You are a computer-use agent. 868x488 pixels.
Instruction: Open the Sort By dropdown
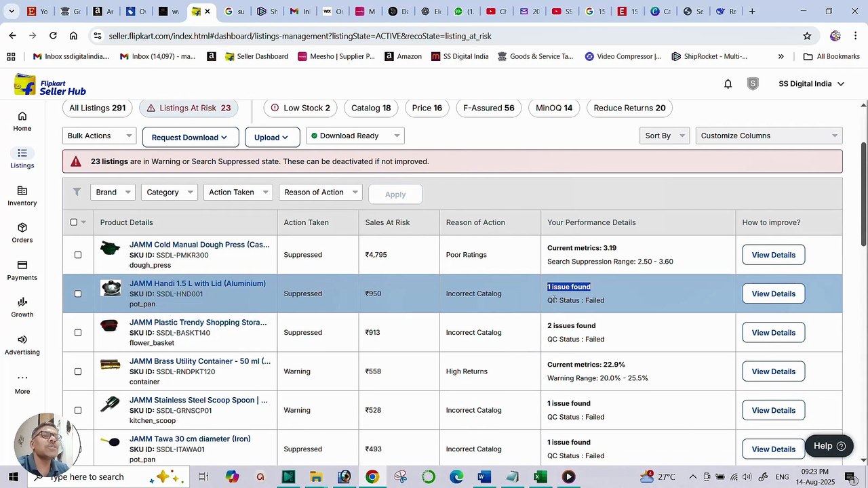click(665, 136)
